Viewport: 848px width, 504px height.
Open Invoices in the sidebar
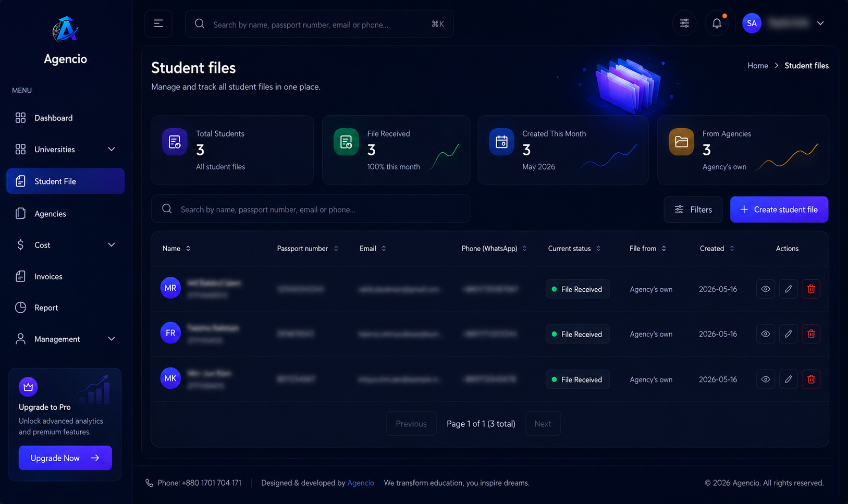[x=66, y=276]
